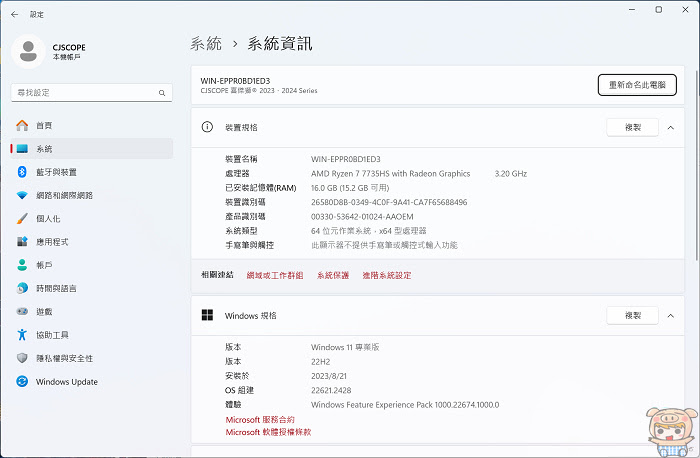
Task: Open 隱私權與安全性 shield icon
Action: click(22, 358)
